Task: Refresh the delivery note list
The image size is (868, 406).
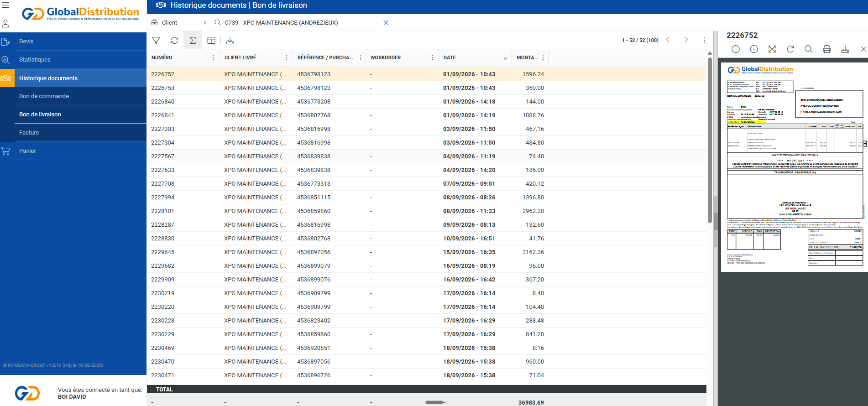Action: pyautogui.click(x=174, y=41)
